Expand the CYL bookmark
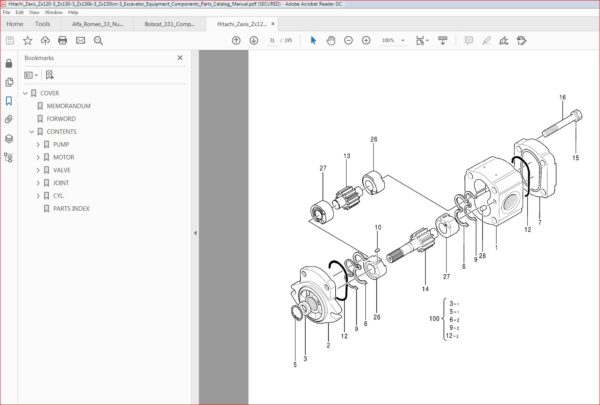The height and width of the screenshot is (405, 600). [38, 196]
